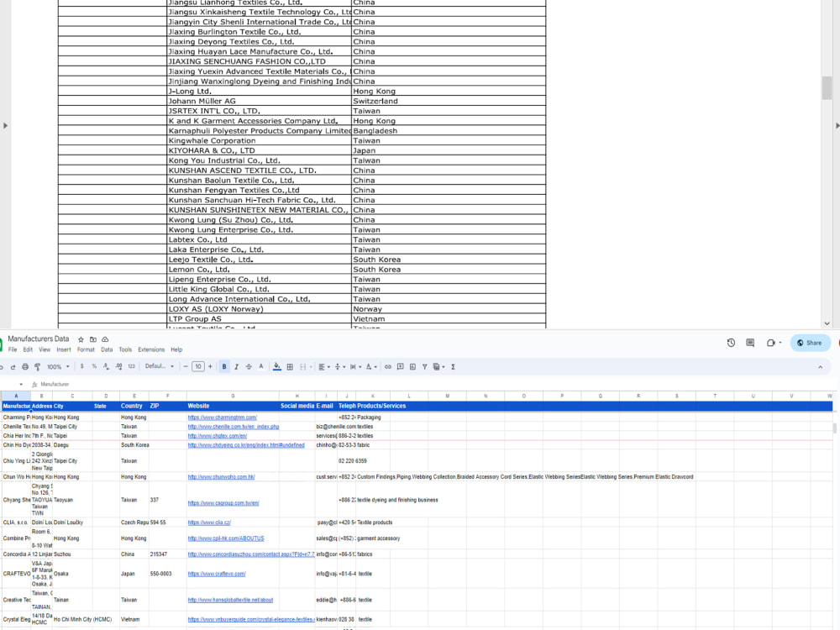
Task: Click the Share button
Action: [x=810, y=343]
